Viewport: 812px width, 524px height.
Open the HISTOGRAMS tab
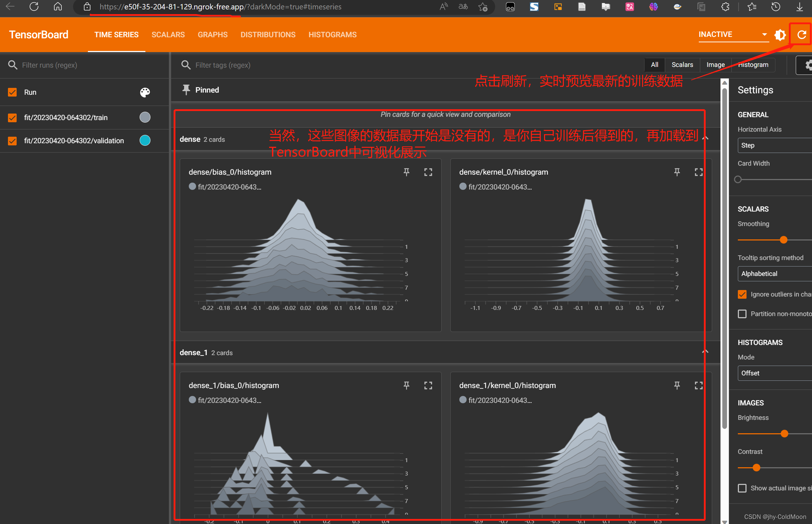332,35
